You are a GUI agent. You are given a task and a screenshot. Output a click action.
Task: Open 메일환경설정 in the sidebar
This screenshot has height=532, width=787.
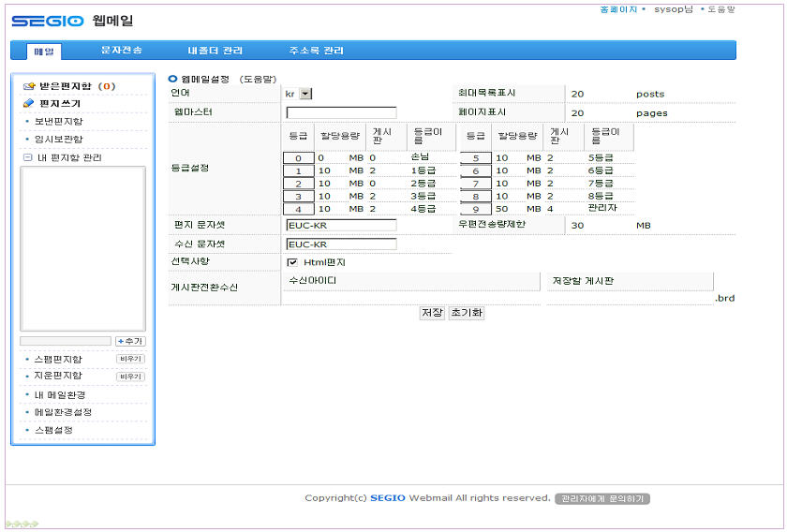click(x=63, y=412)
